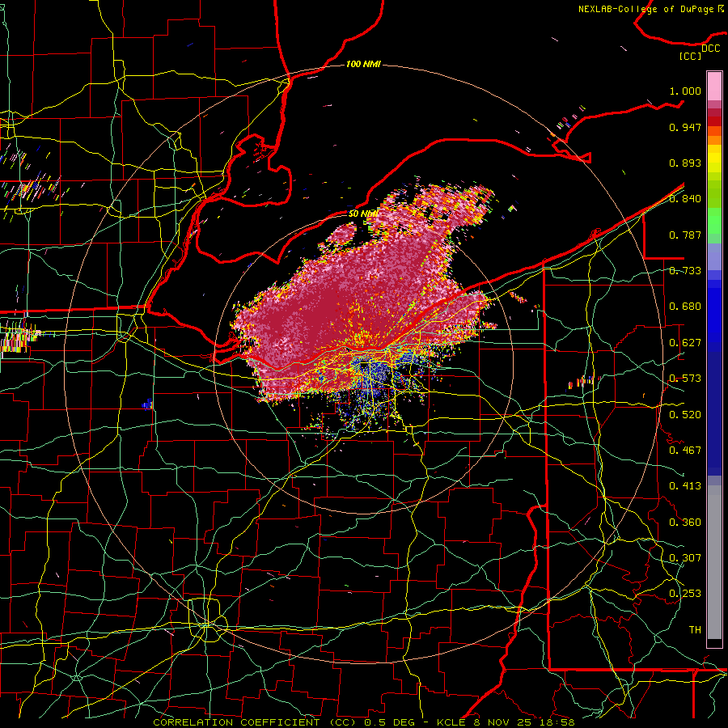Click the 0.520 legend value
Viewport: 728px width, 728px height.
point(685,415)
